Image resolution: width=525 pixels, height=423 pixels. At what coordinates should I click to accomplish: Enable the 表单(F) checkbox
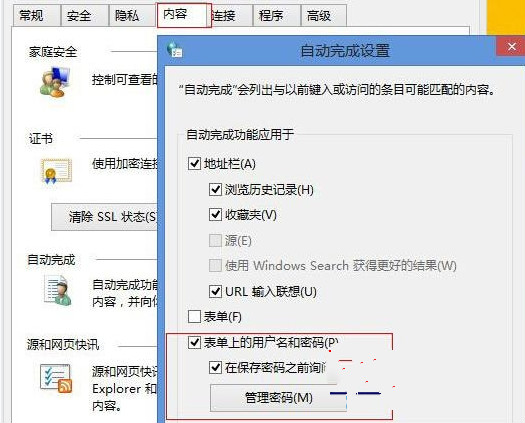coord(195,316)
